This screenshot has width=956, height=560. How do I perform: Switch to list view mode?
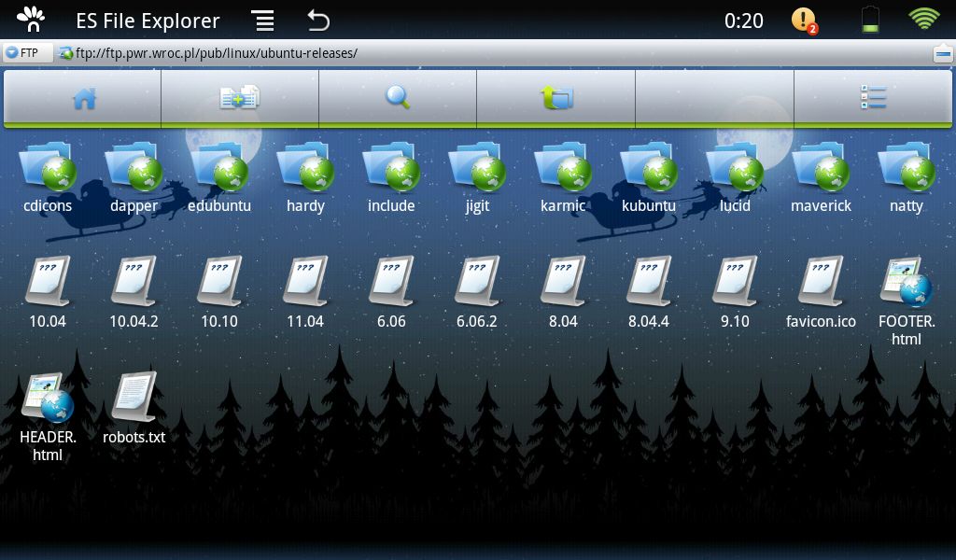click(873, 98)
